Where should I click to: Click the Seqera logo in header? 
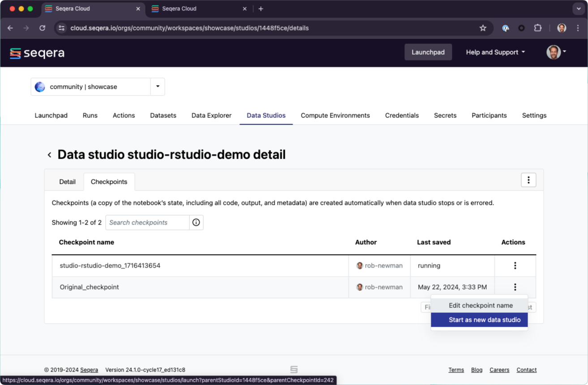coord(37,53)
